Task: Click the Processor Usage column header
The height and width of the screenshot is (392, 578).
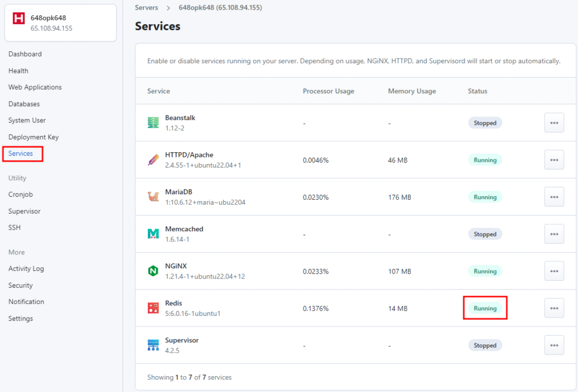Action: click(x=329, y=91)
